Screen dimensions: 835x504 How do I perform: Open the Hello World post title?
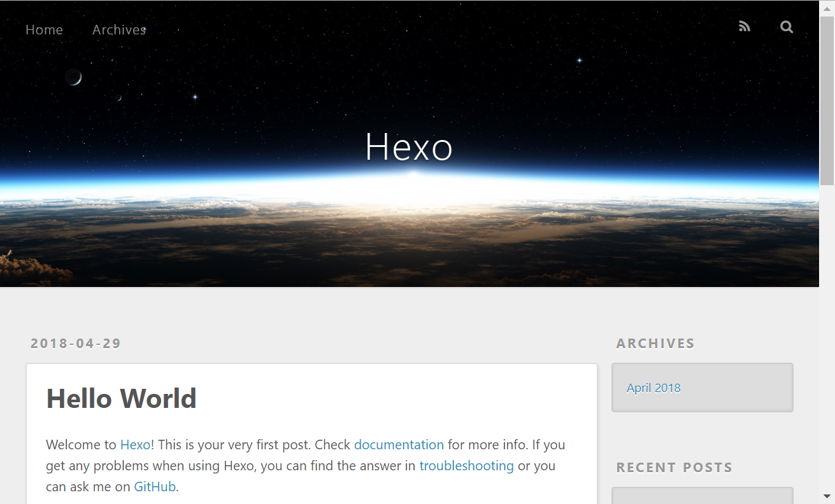tap(121, 398)
